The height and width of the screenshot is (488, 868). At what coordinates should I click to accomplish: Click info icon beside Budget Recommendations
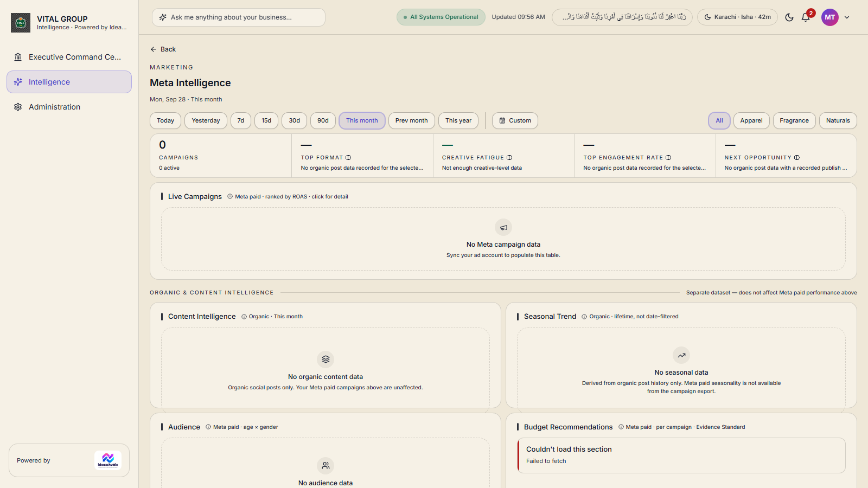621,427
